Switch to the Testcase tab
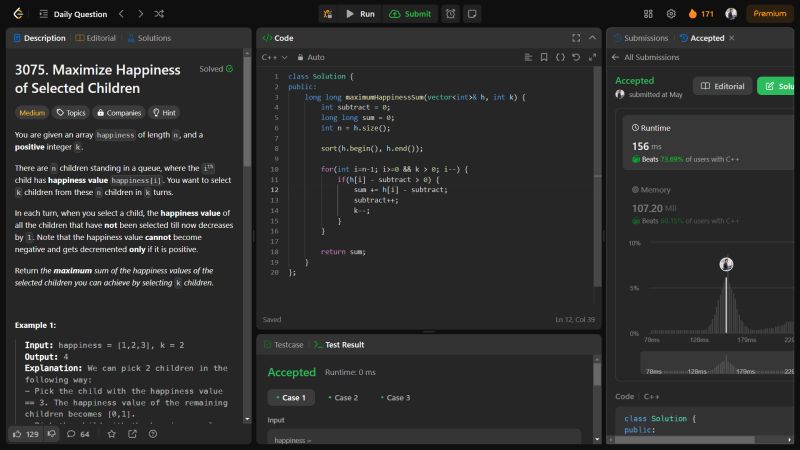This screenshot has height=450, width=800. (x=284, y=345)
